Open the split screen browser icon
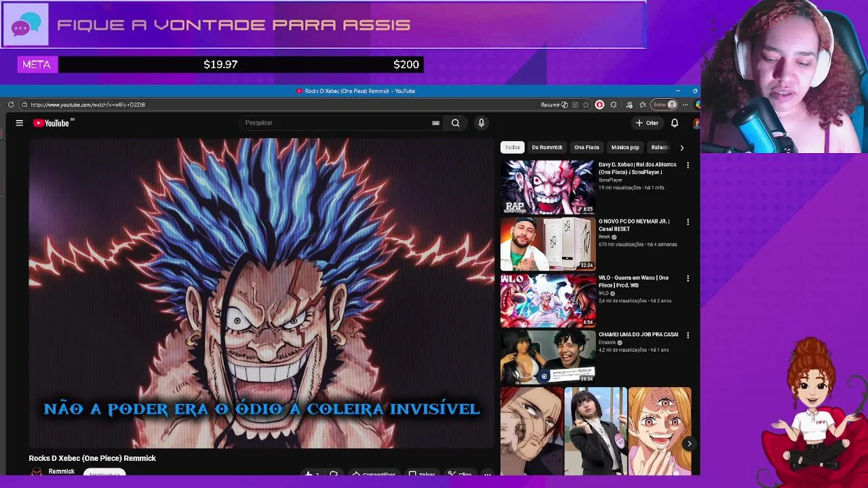The width and height of the screenshot is (868, 488). [x=575, y=104]
